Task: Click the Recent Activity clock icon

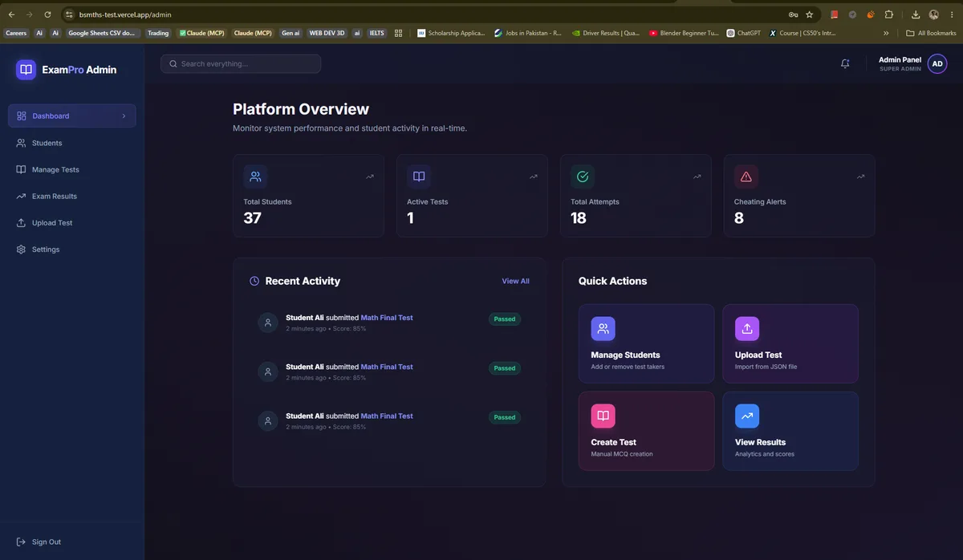Action: coord(254,281)
